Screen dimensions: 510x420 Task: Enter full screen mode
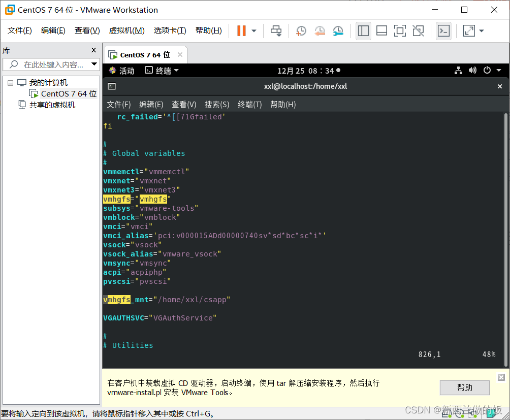[x=400, y=31]
